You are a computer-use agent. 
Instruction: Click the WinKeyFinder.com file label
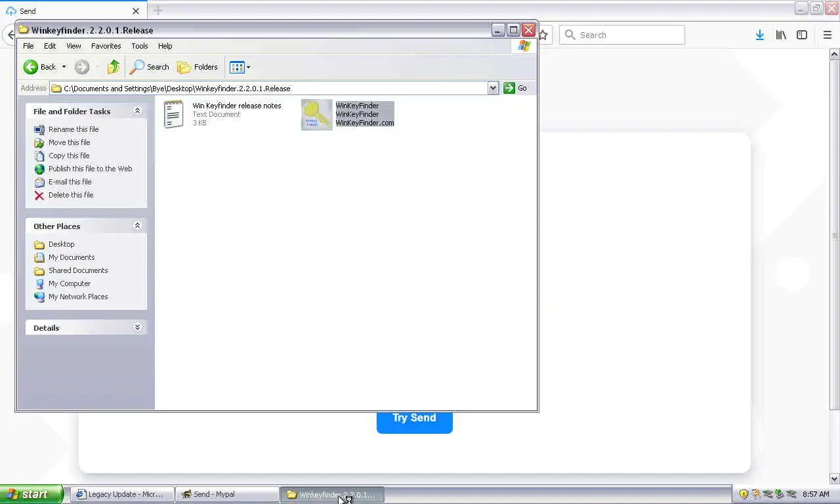click(365, 123)
